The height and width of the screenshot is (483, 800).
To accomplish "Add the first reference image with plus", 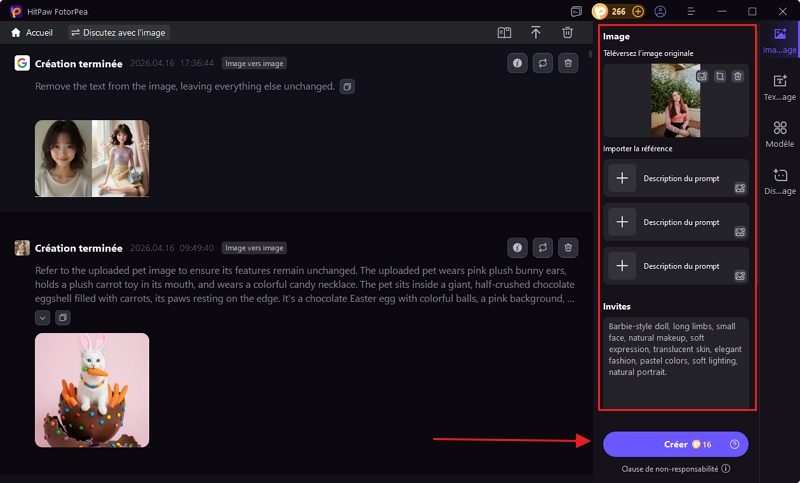I will (622, 178).
